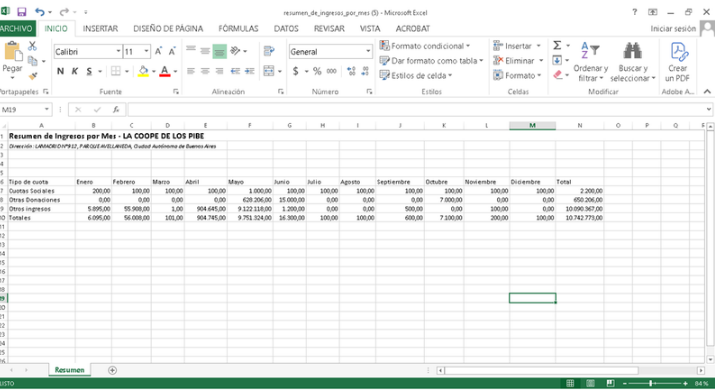Open the Calibri font name dropdown
This screenshot has height=391, width=715.
pyautogui.click(x=118, y=52)
